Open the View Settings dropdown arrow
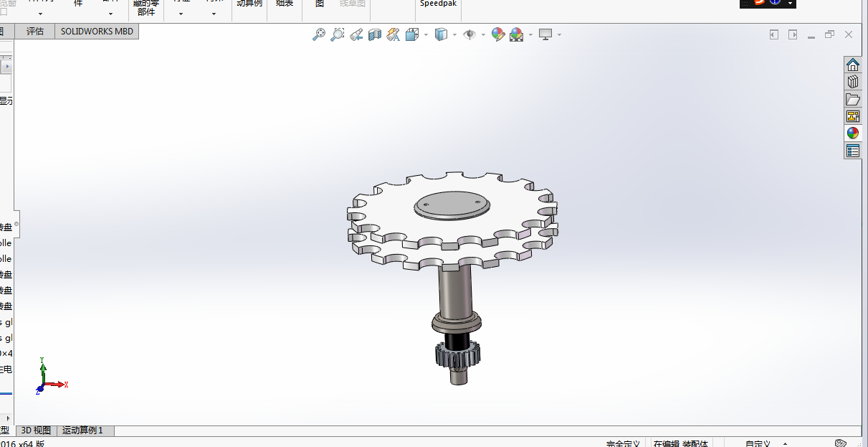The height and width of the screenshot is (447, 868). click(x=559, y=34)
